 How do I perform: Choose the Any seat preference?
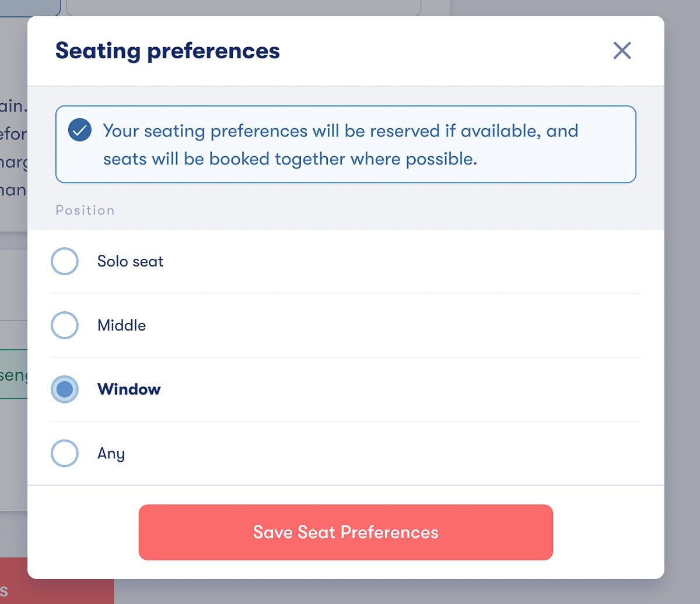[65, 454]
